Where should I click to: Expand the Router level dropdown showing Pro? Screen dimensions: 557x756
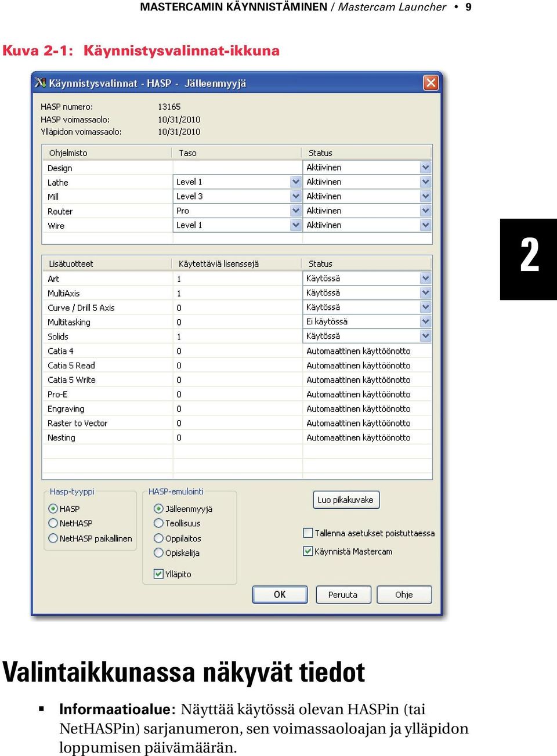click(x=296, y=211)
